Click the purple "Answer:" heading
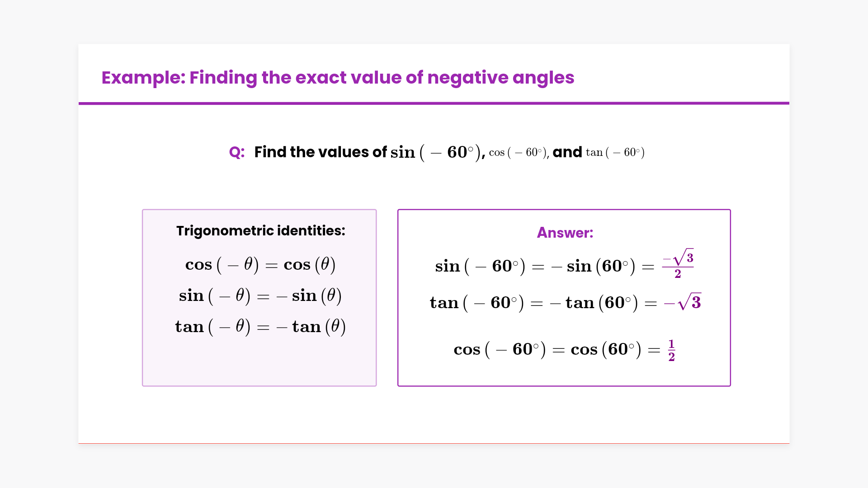868x488 pixels. tap(565, 233)
